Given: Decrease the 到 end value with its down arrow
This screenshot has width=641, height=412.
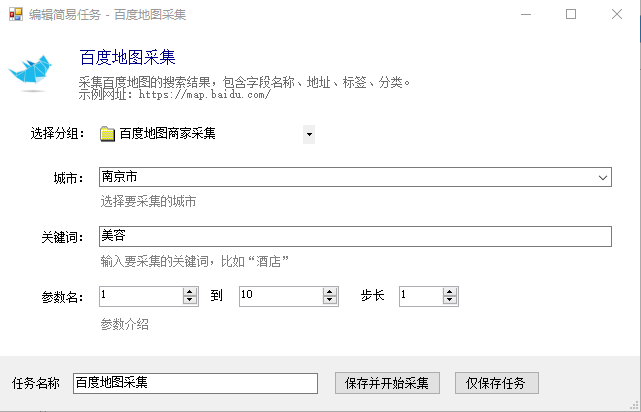Looking at the screenshot, I should (x=330, y=300).
